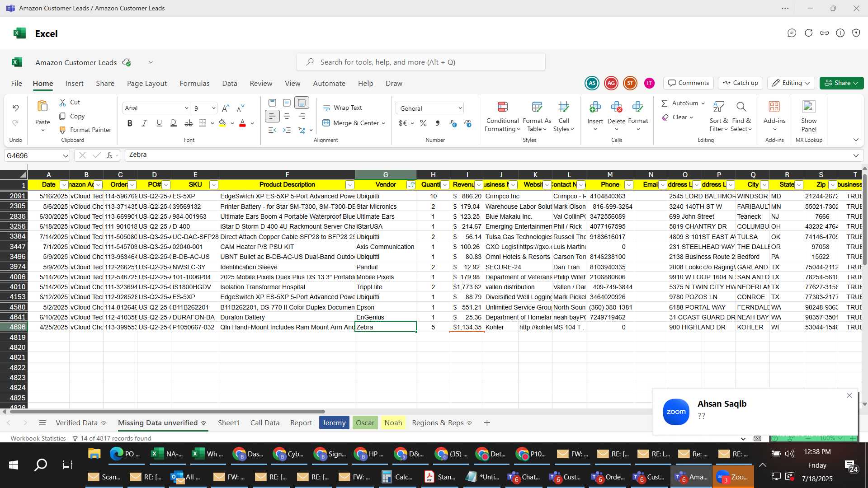Open the fill color dropdown arrow
Viewport: 868px width, 488px height.
tap(232, 123)
